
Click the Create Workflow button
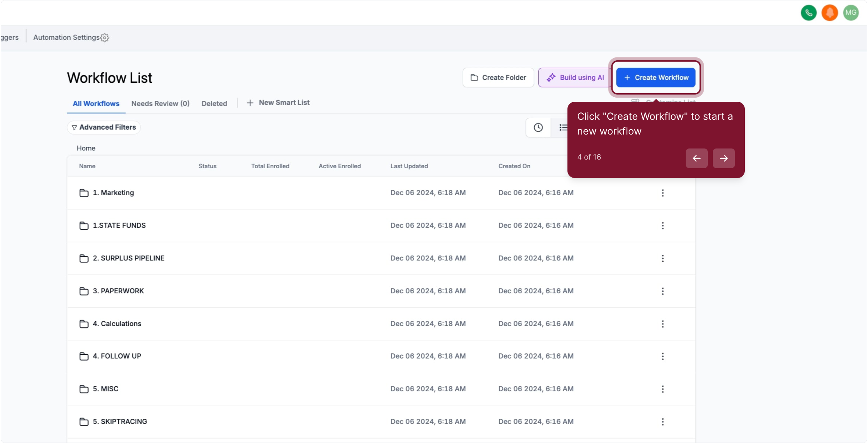coord(656,78)
